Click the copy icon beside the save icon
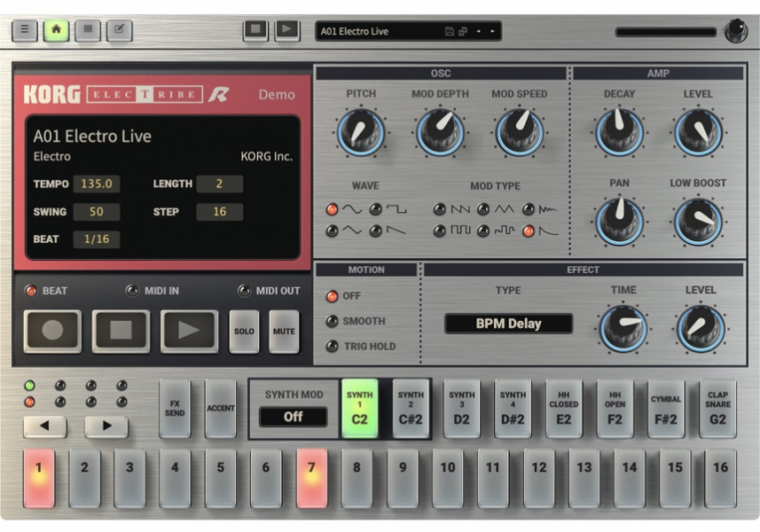 click(462, 30)
